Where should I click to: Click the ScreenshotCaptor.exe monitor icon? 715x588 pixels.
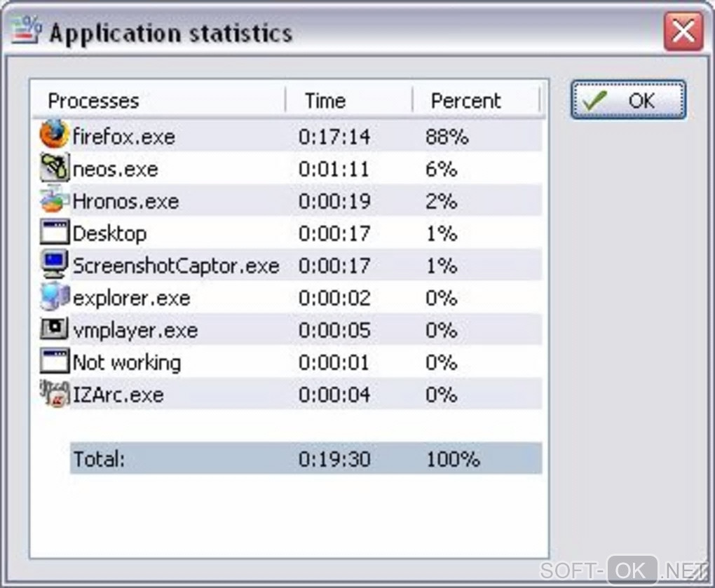point(54,264)
